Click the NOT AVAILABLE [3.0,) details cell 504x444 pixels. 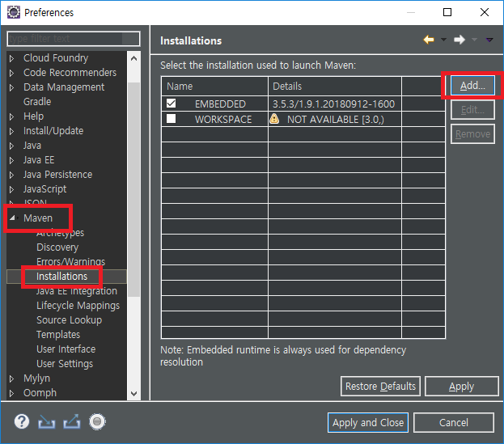tap(335, 119)
